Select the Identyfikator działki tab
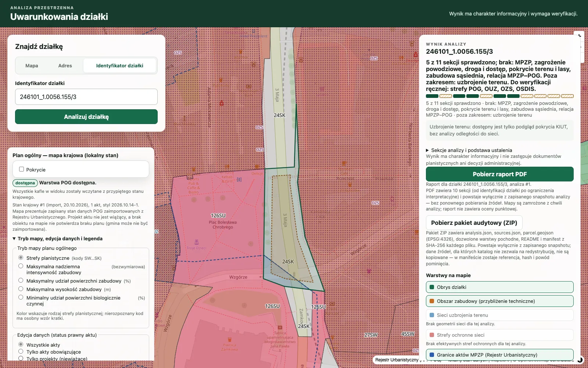The height and width of the screenshot is (368, 588). [120, 66]
